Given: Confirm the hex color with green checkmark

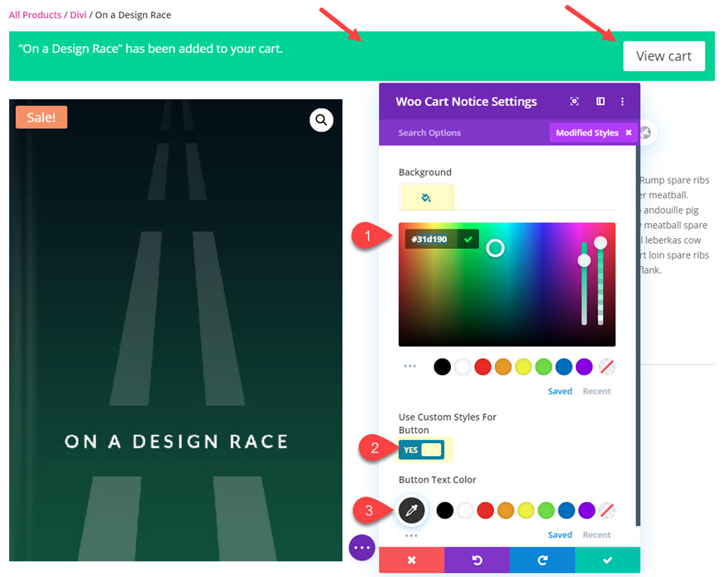Looking at the screenshot, I should point(468,240).
